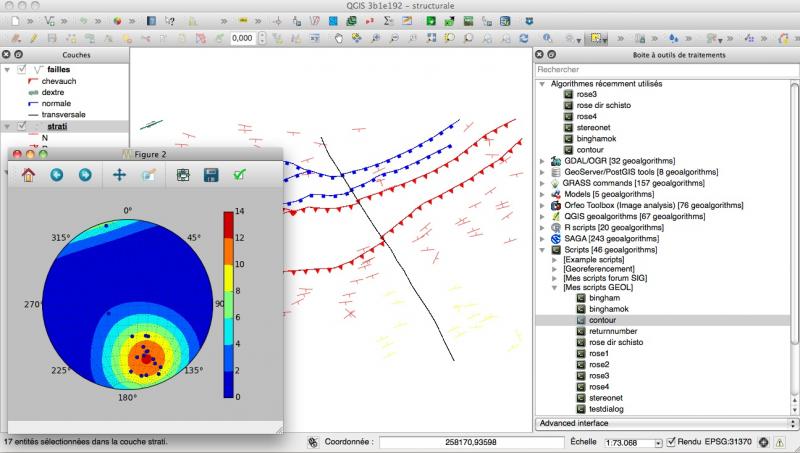Expand the GDAL/OGR geoalgorithms group

click(x=543, y=161)
